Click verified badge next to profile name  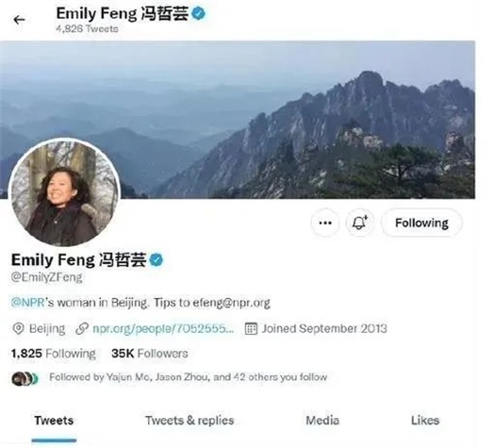pos(156,260)
